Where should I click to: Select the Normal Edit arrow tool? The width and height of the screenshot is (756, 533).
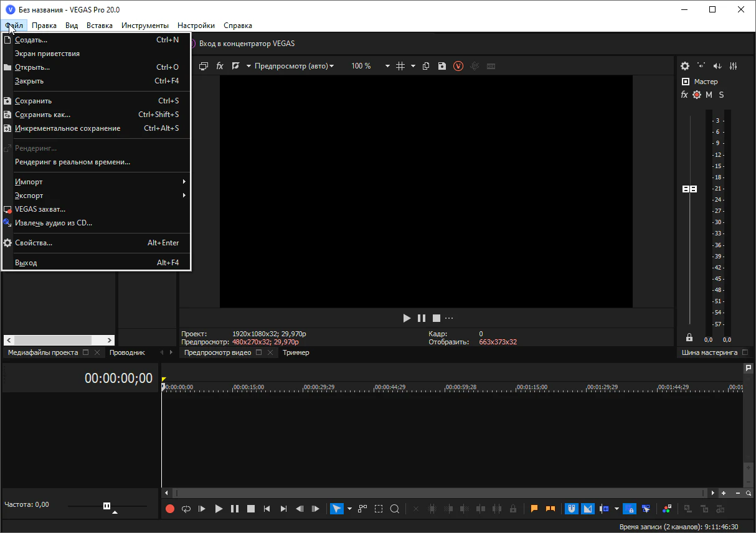click(336, 509)
